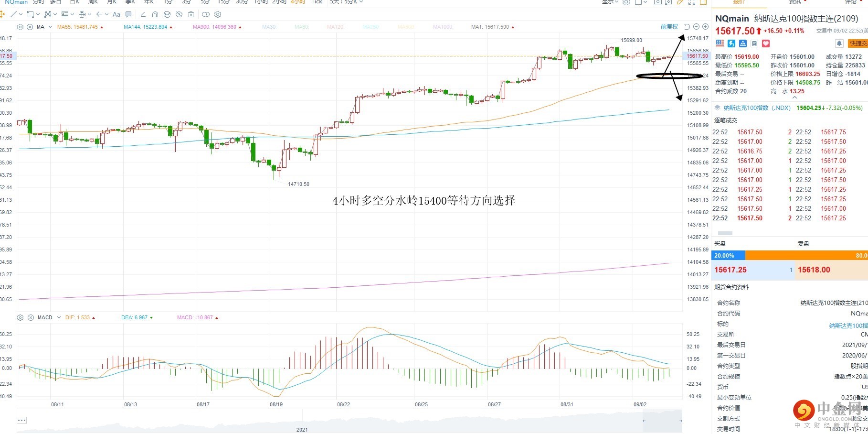Click the comment bubble annotation icon
Screen dimensions: 868x434
pyautogui.click(x=128, y=14)
